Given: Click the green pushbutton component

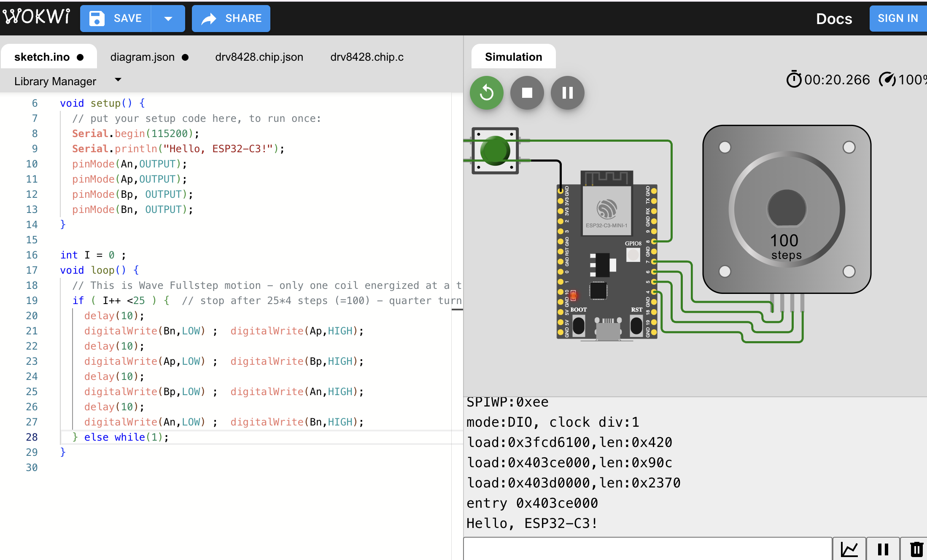Looking at the screenshot, I should coord(495,151).
